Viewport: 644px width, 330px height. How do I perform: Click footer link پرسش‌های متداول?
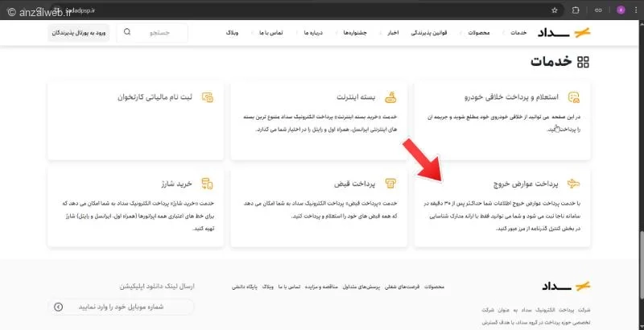coord(361,287)
